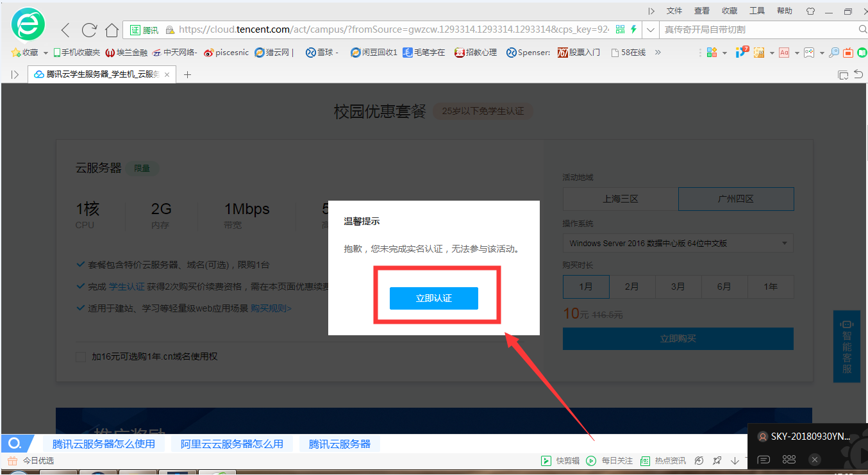Open the 查看 menu
Screen dimensions: 868x475
coord(702,11)
